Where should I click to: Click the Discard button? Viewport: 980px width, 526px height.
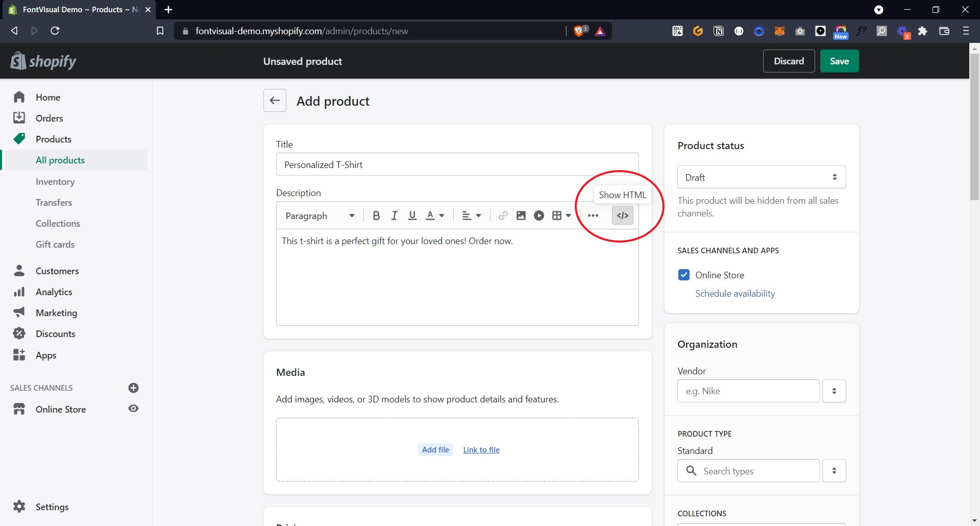[x=789, y=61]
